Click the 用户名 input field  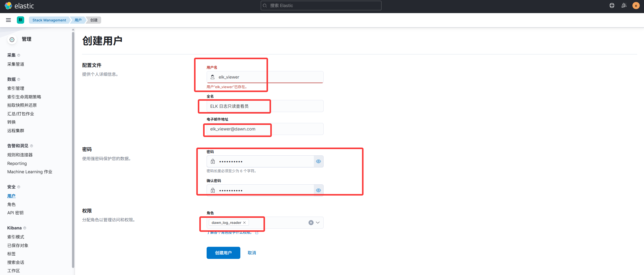click(265, 77)
